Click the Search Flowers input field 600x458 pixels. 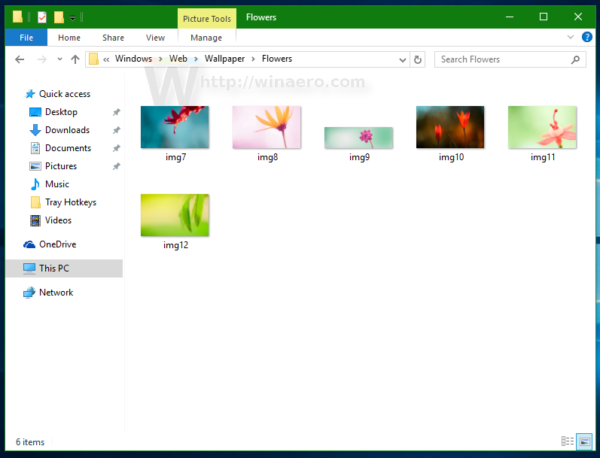[x=510, y=59]
